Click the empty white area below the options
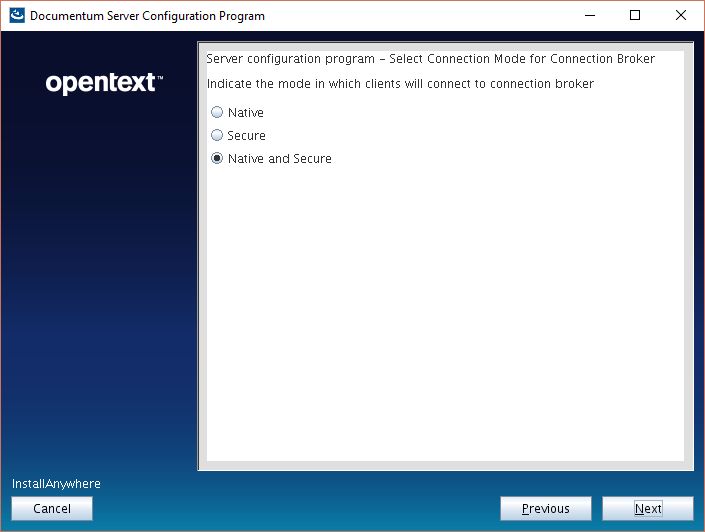Screen dimensions: 705x532 tap(445, 320)
